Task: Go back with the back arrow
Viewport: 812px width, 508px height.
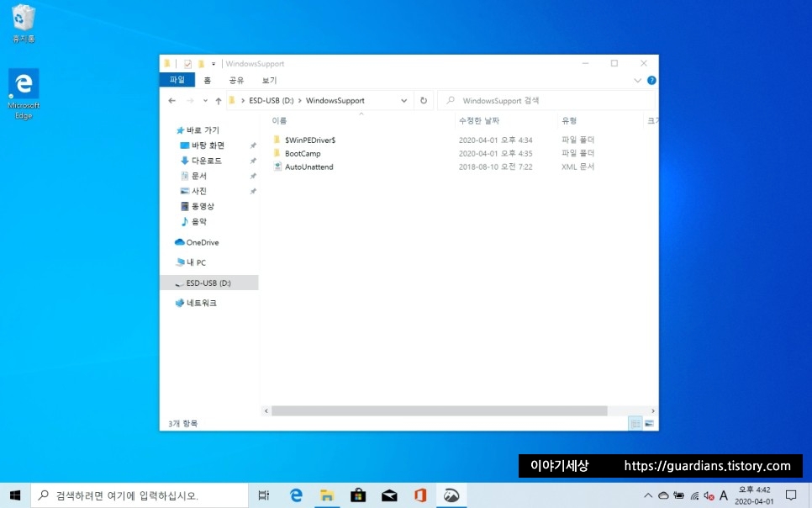Action: [172, 101]
